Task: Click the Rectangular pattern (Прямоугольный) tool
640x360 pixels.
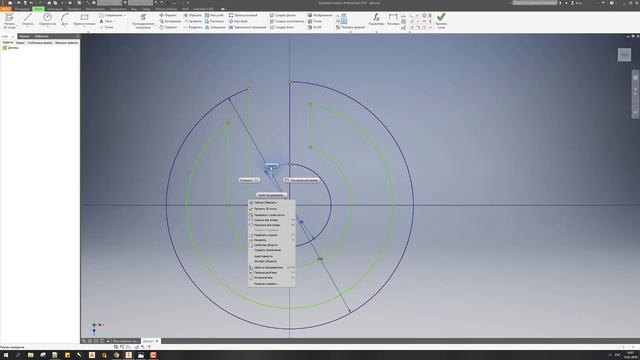Action: click(243, 15)
